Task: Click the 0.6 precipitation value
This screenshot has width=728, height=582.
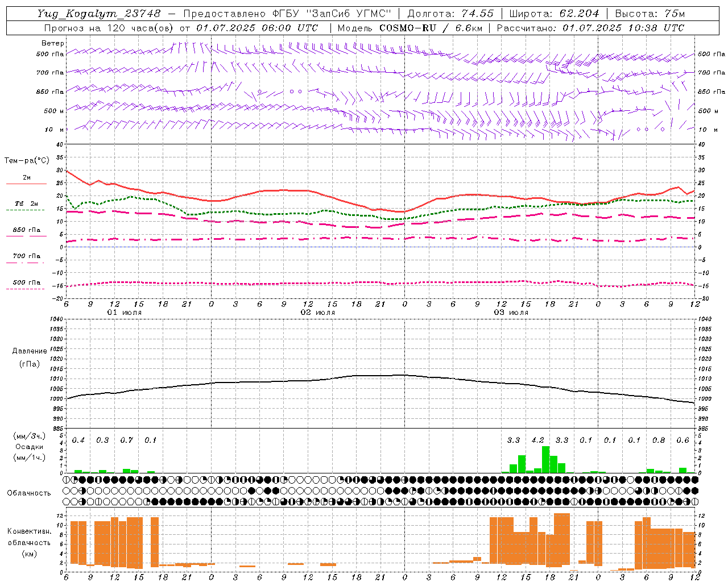Action: point(683,440)
